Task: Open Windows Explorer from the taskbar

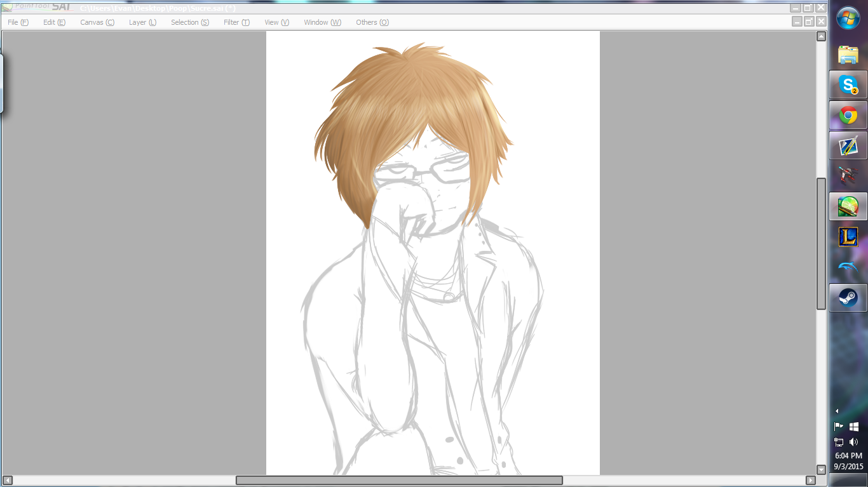Action: click(848, 55)
